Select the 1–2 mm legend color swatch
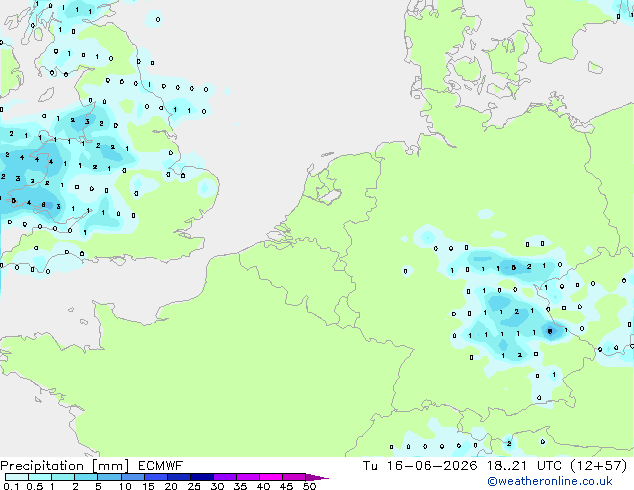This screenshot has width=634, height=490. pos(63,477)
